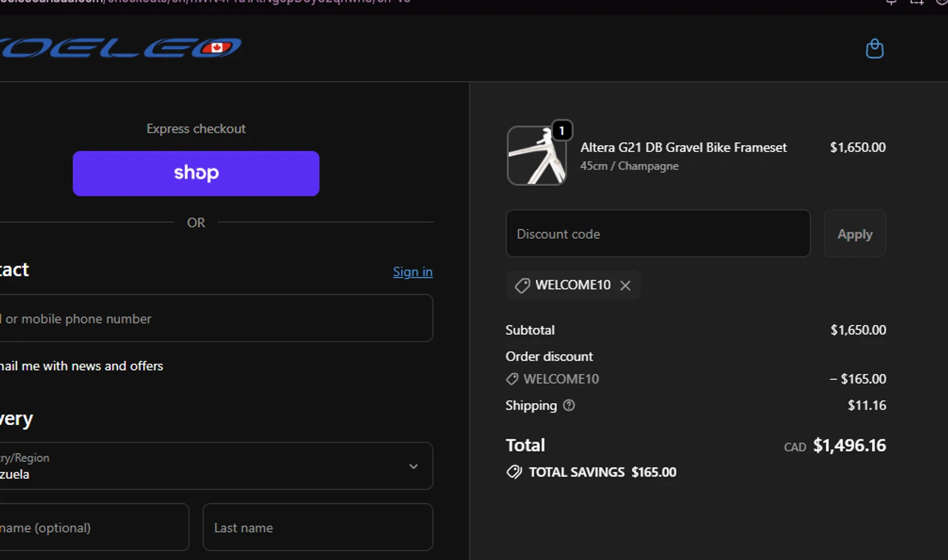This screenshot has height=560, width=948.
Task: Click the Poseleo Canada logo
Action: click(120, 48)
